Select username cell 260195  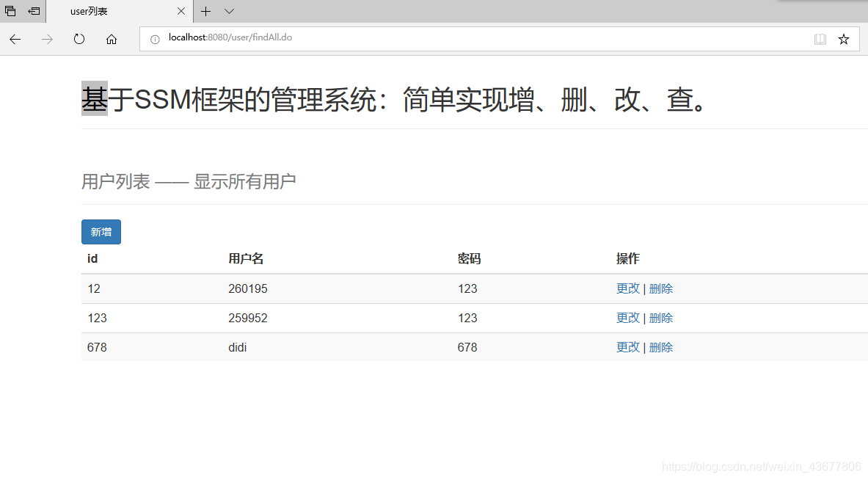(x=247, y=288)
